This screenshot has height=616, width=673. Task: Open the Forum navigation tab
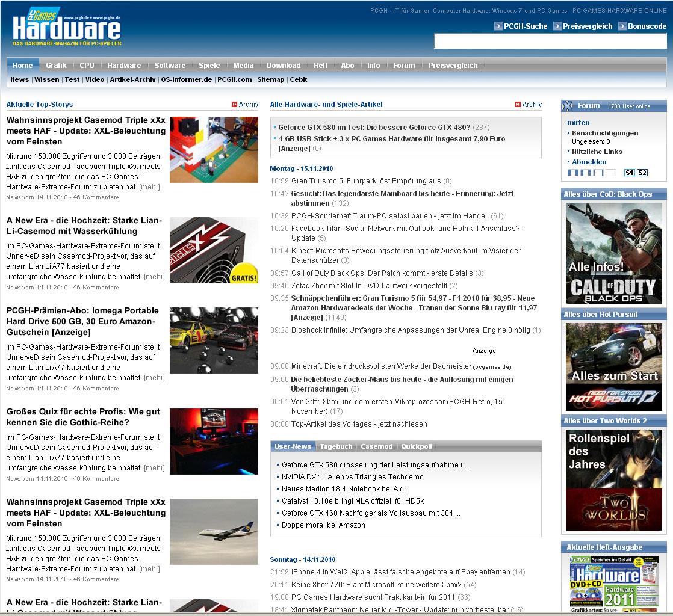click(x=404, y=65)
